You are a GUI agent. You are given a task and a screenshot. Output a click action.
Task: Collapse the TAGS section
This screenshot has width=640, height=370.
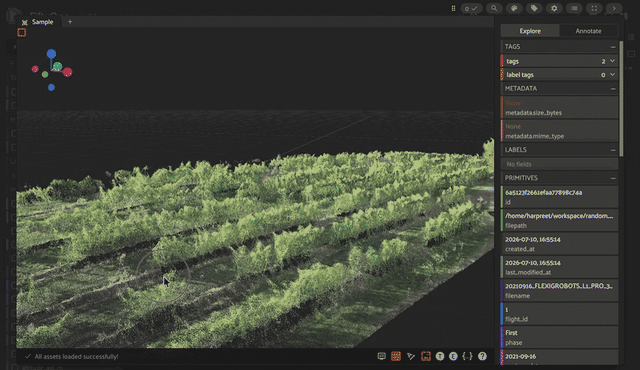(x=613, y=47)
